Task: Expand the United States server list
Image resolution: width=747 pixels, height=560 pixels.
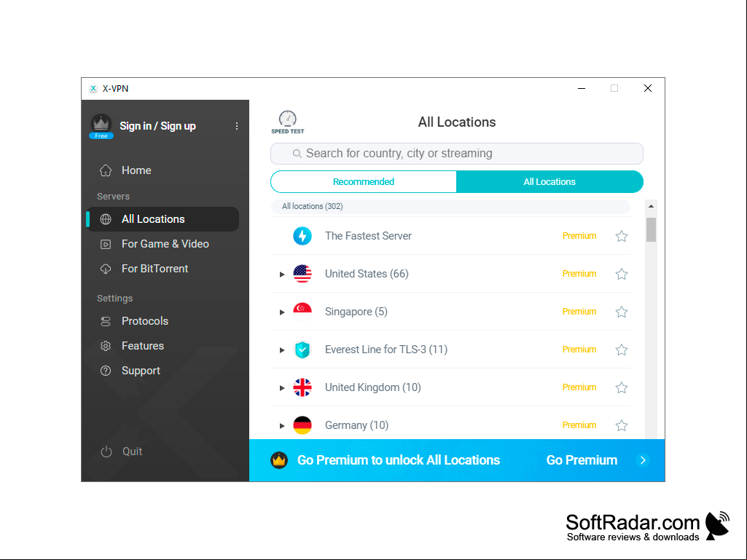Action: coord(282,275)
